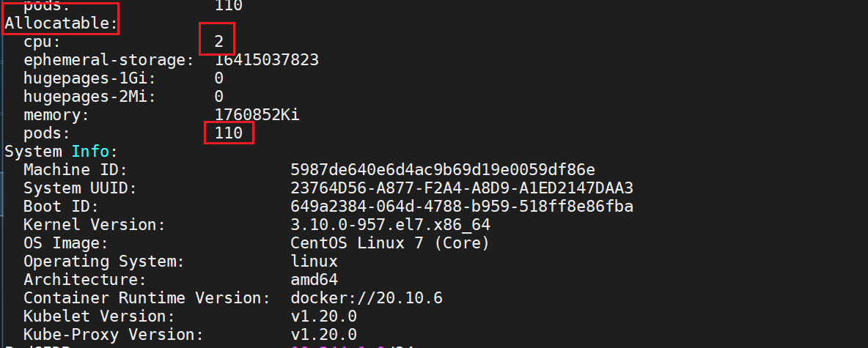The height and width of the screenshot is (348, 868).
Task: Click the Kubelet Version v1.20.0 value
Action: tap(324, 316)
